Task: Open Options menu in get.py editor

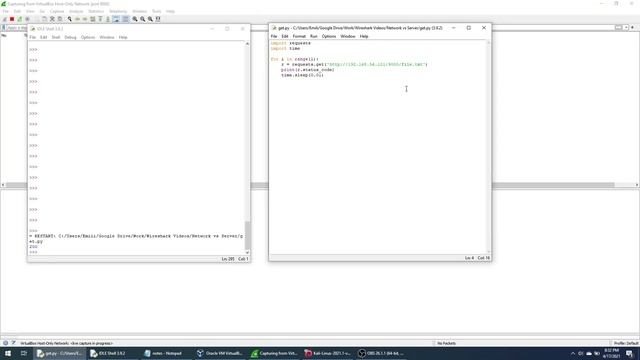Action: tap(329, 36)
